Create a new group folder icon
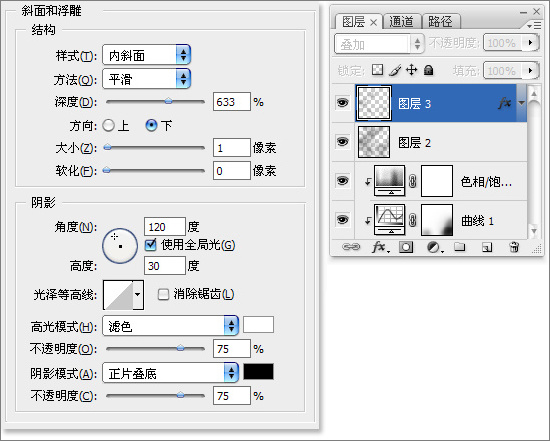The width and height of the screenshot is (550, 441). pos(460,247)
